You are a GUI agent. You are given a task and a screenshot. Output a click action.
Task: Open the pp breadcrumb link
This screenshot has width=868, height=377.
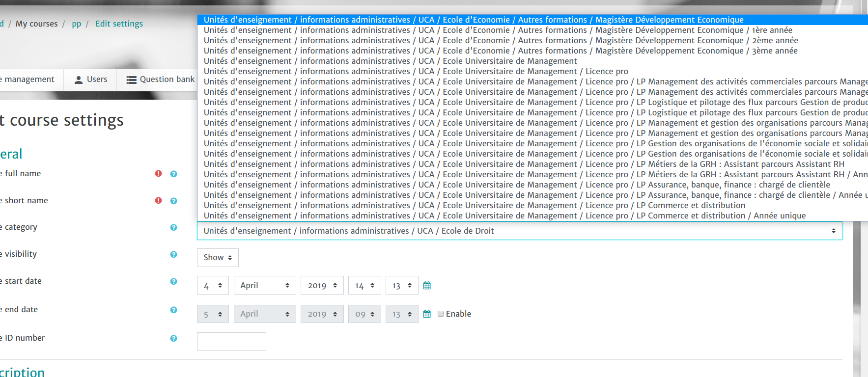click(76, 24)
